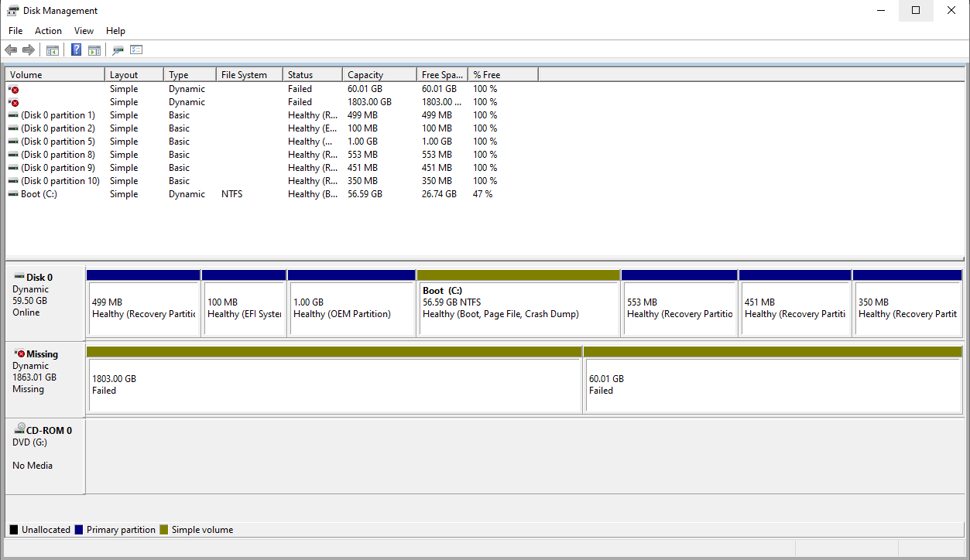The width and height of the screenshot is (970, 560).
Task: Select the '(Disk 0 partition 2)' volume row text
Action: click(x=58, y=128)
